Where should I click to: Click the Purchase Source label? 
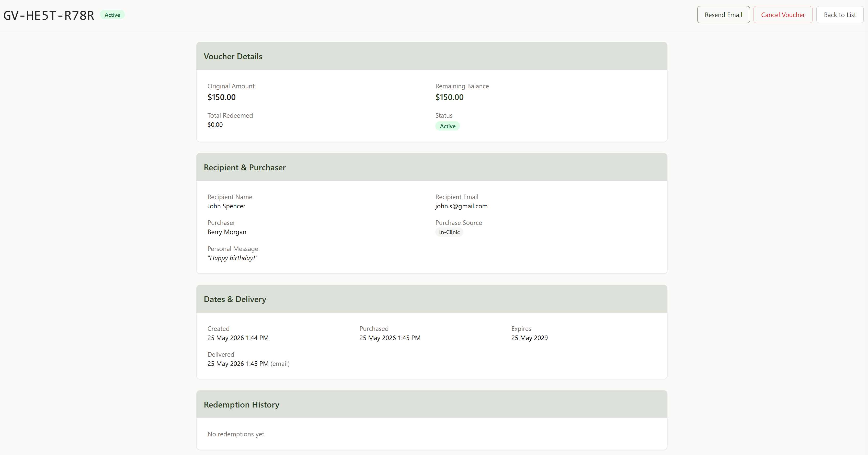458,222
